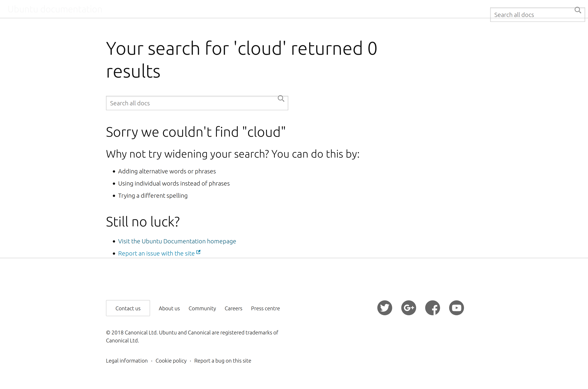This screenshot has width=588, height=389.
Task: Click inside the main 'Search all docs' field
Action: pyautogui.click(x=188, y=103)
